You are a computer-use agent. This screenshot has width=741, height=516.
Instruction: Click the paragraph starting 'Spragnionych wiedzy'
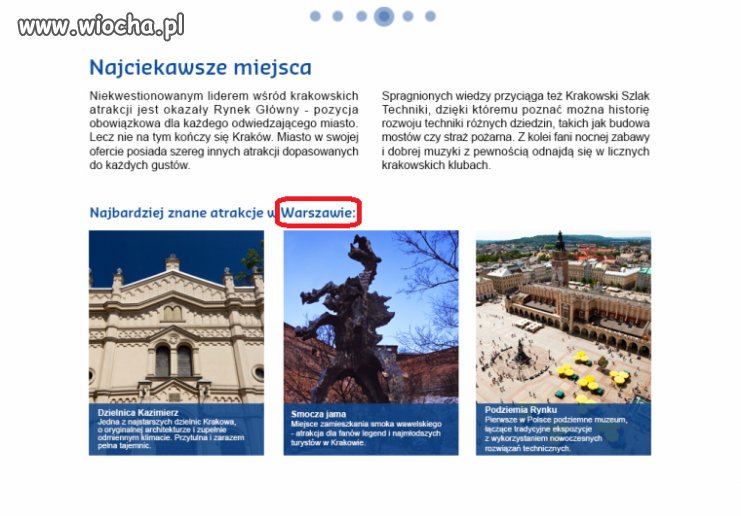516,130
